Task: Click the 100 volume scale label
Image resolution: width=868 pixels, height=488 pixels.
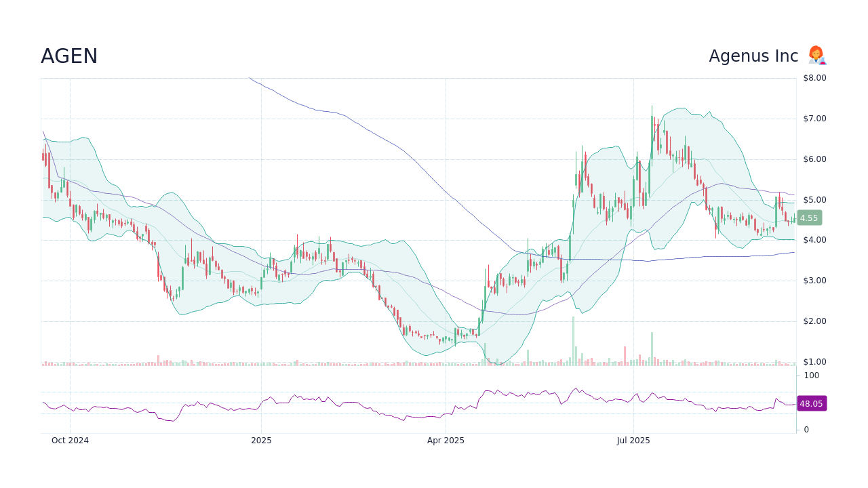Action: pos(810,375)
